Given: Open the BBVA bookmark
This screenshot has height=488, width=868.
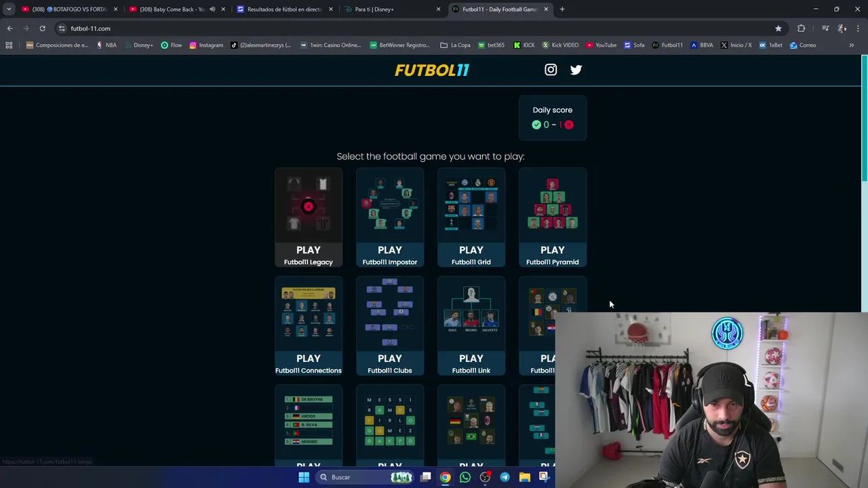Looking at the screenshot, I should 702,45.
